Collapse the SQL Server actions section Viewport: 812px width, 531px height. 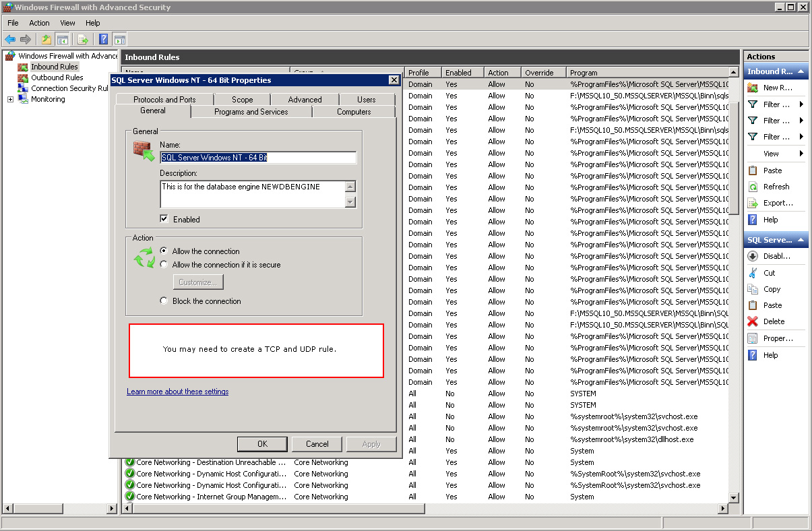[x=801, y=240]
